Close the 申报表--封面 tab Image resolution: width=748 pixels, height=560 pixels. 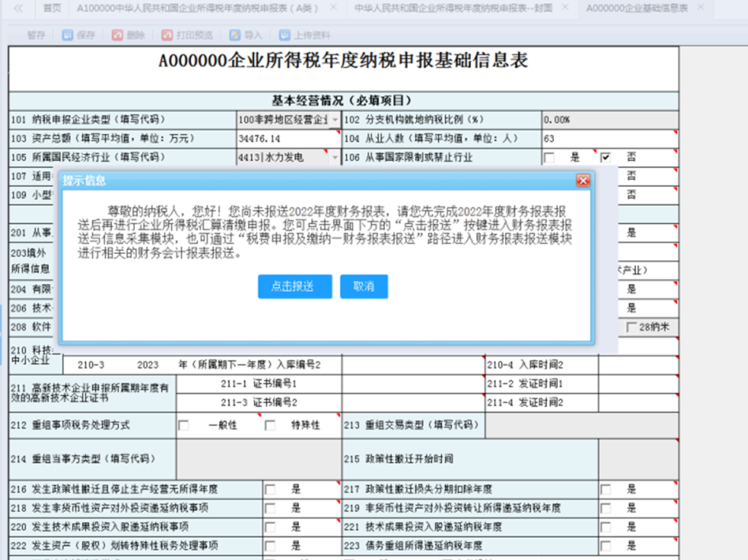(565, 8)
